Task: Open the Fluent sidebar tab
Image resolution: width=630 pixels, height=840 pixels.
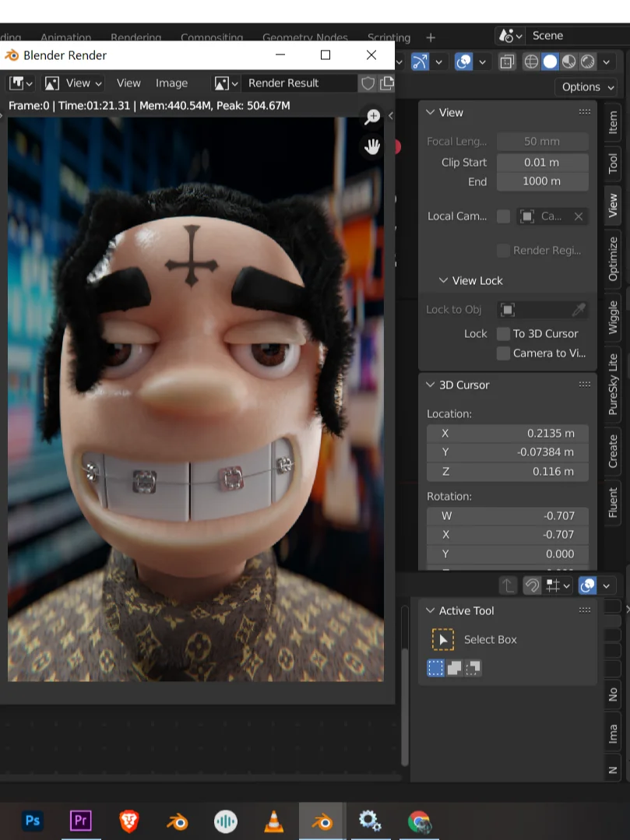Action: 613,502
